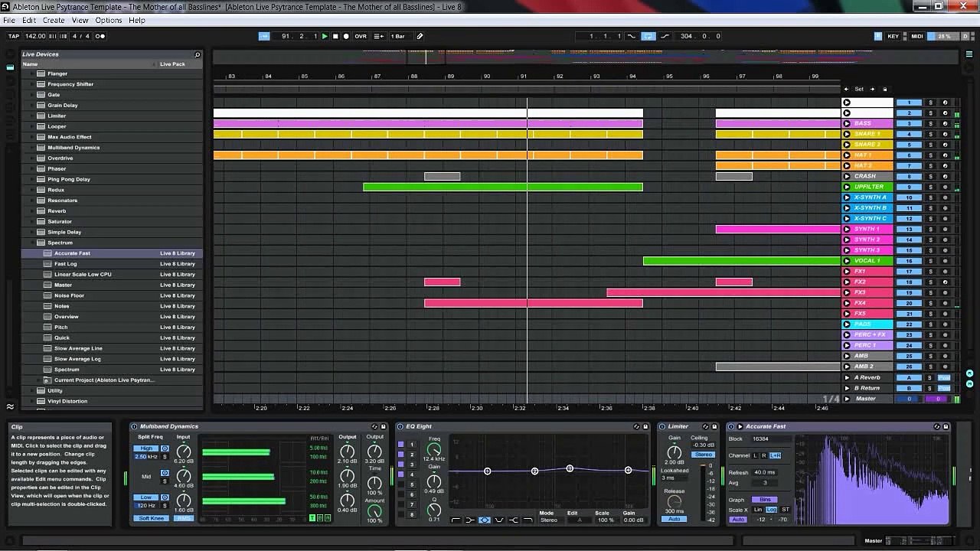Select the Spectrum L+R channel option
This screenshot has width=980, height=551.
click(x=776, y=455)
